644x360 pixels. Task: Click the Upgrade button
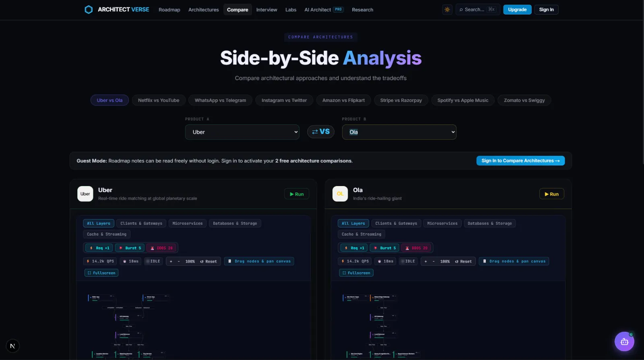[517, 10]
